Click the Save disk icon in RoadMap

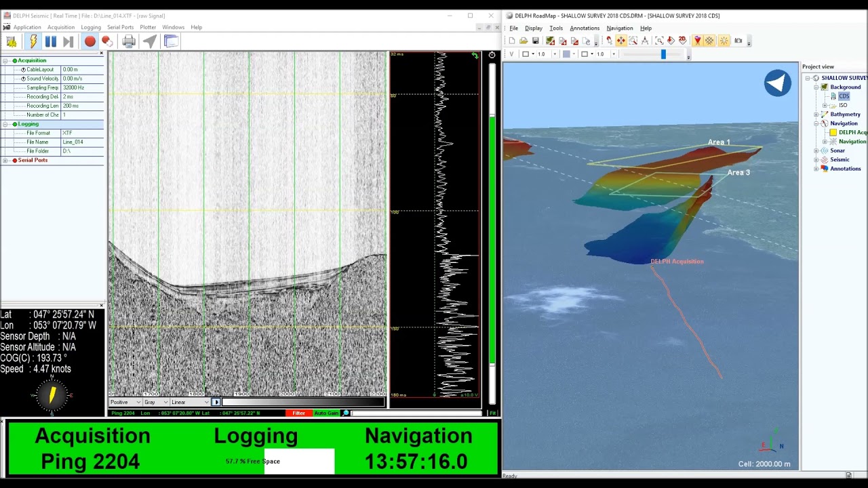click(535, 41)
